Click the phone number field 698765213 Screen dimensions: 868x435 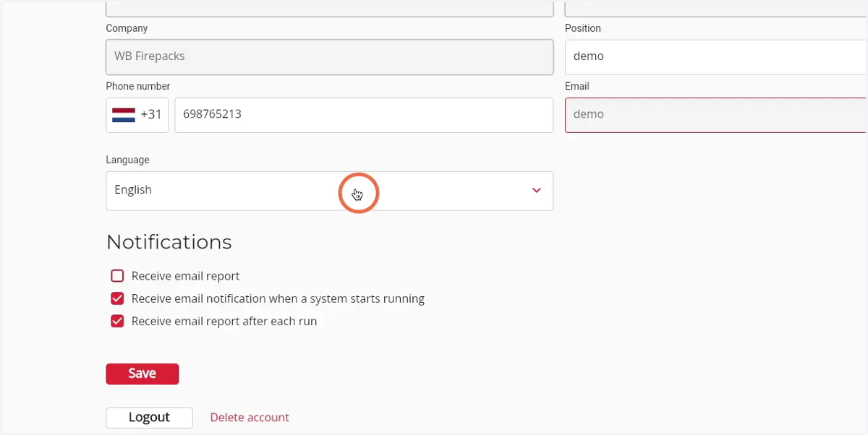tap(364, 115)
